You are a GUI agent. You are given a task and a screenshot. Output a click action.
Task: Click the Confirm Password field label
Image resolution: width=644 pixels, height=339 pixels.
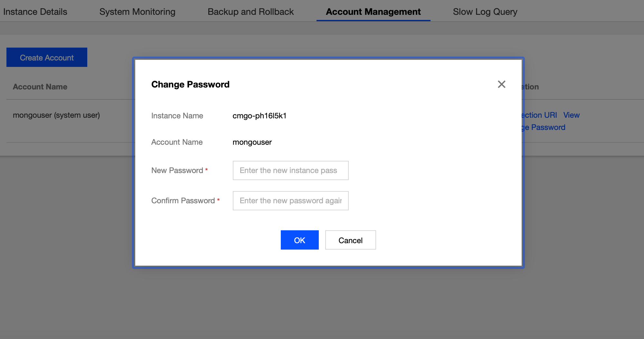point(183,201)
